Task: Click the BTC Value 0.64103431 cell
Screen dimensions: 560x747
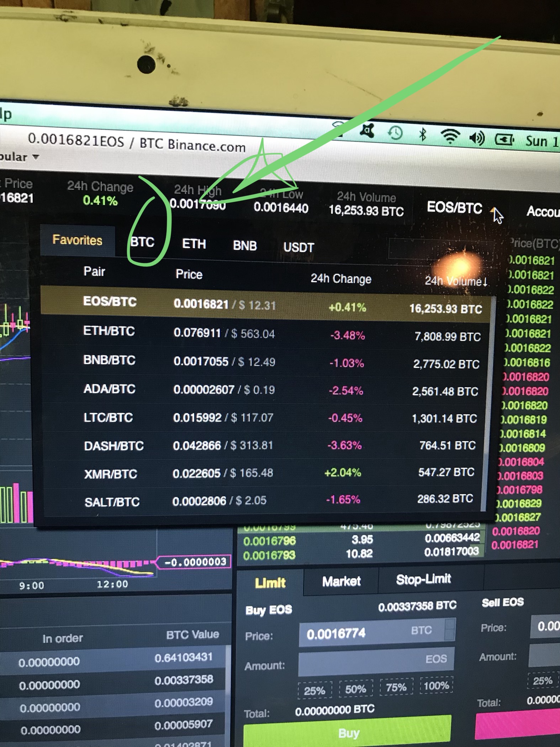Action: click(184, 657)
